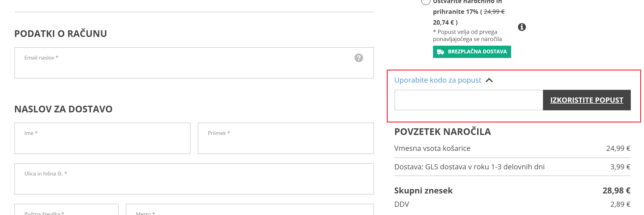Click the Ime first name field
644x215 pixels.
coord(103,138)
